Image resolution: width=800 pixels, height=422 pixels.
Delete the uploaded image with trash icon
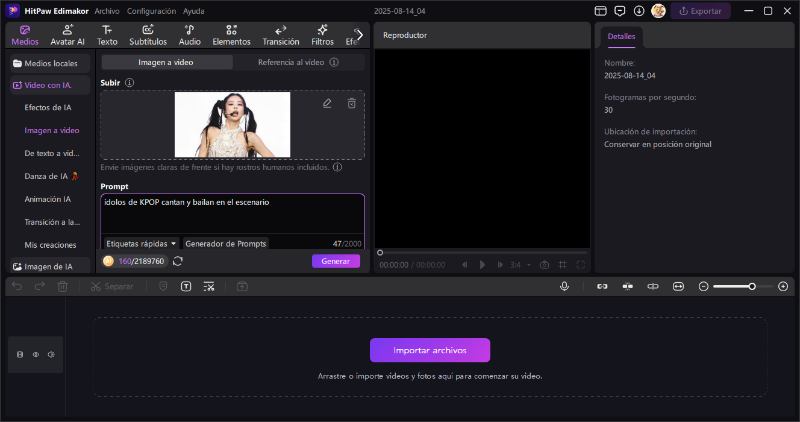point(352,104)
